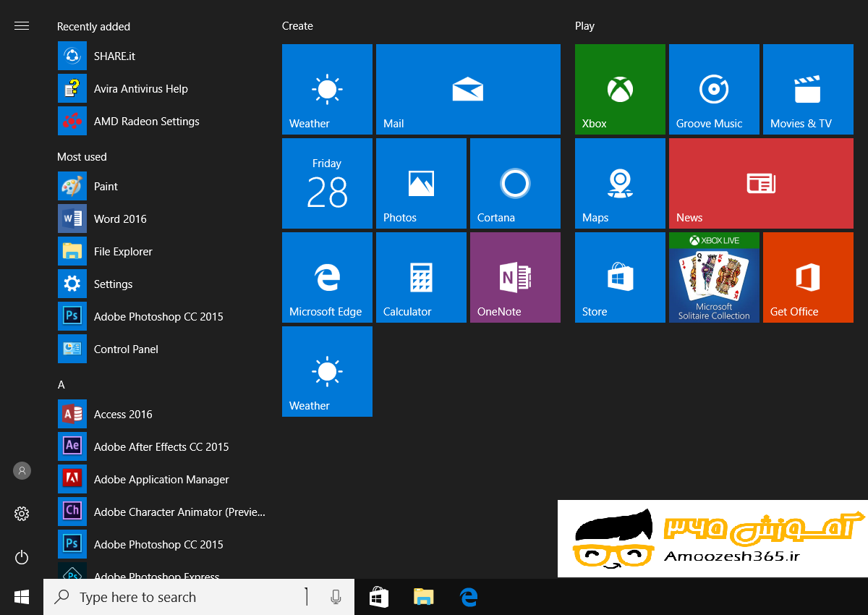Open the user account menu icon
This screenshot has height=615, width=868.
pyautogui.click(x=22, y=470)
